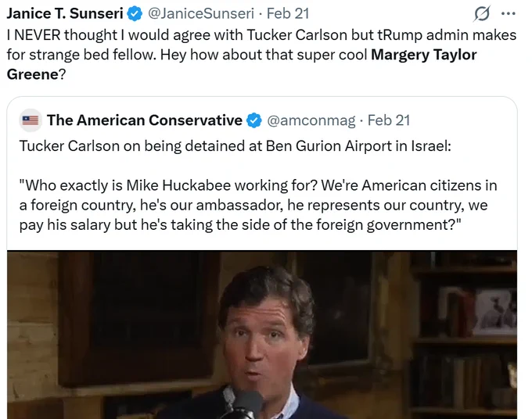Play the Tucker Carlson video thumbnail

click(x=262, y=335)
